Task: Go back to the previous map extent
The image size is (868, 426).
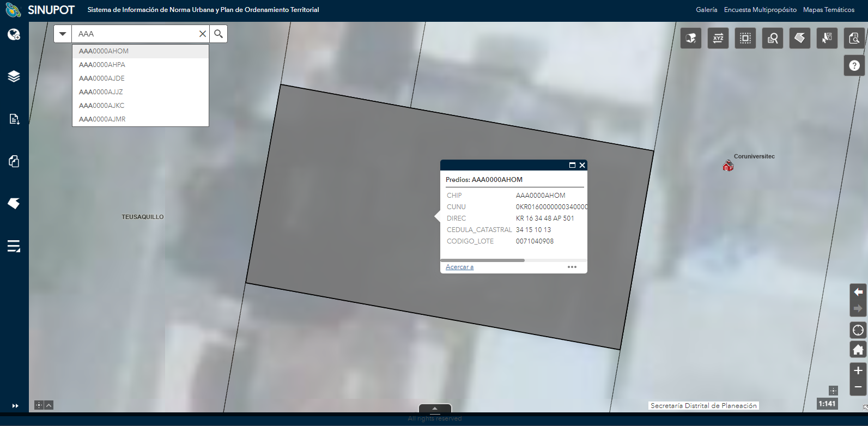Action: point(858,292)
